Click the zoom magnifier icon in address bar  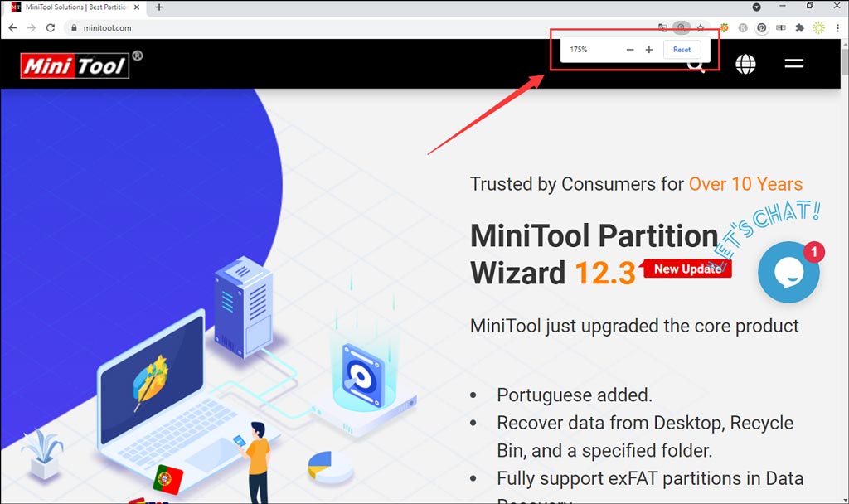682,27
